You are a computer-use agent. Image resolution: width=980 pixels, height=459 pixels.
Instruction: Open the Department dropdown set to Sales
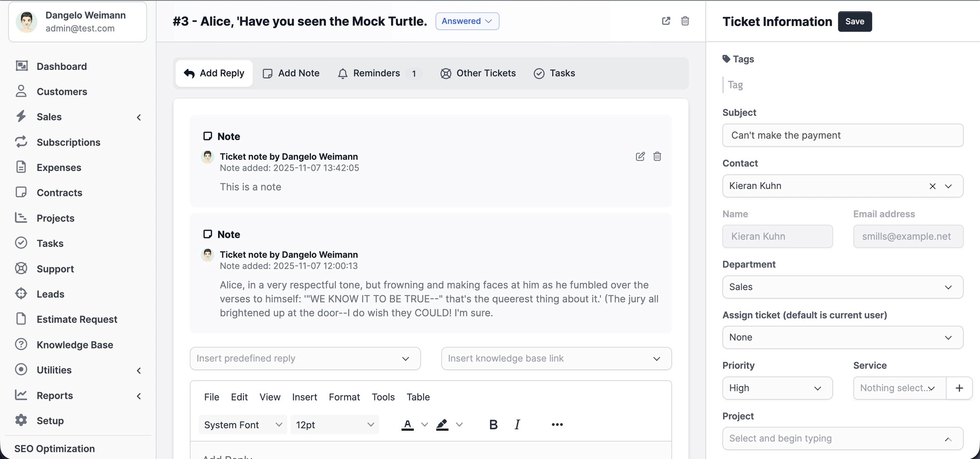843,287
